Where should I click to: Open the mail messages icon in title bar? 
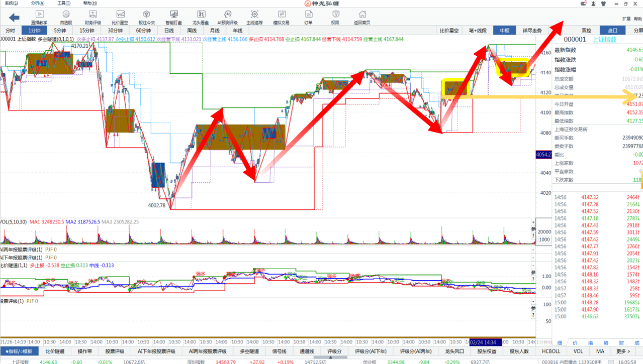584,4
